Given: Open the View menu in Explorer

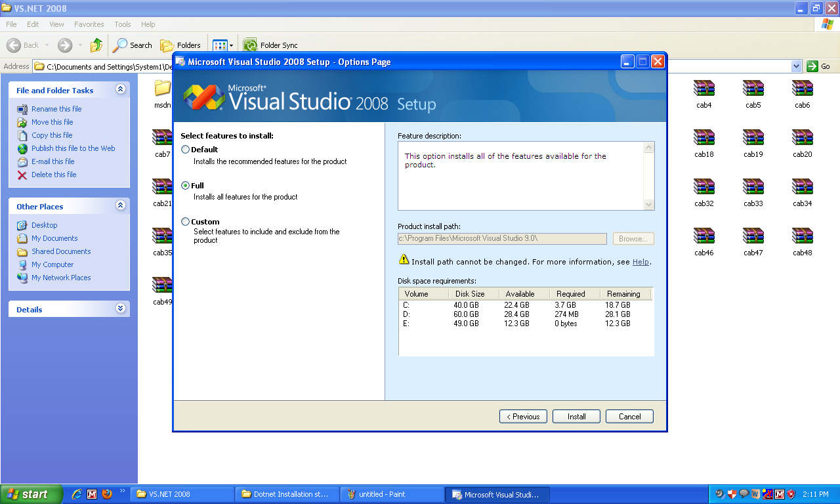Looking at the screenshot, I should [56, 24].
